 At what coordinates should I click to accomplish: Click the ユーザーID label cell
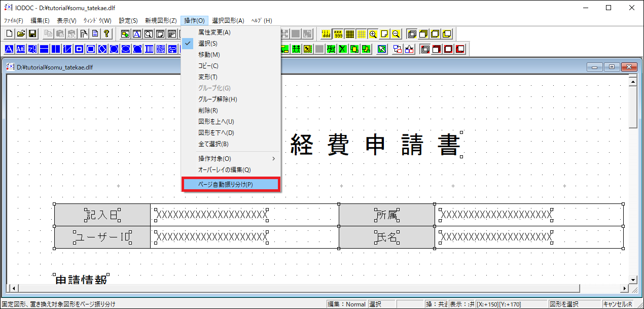click(x=102, y=237)
